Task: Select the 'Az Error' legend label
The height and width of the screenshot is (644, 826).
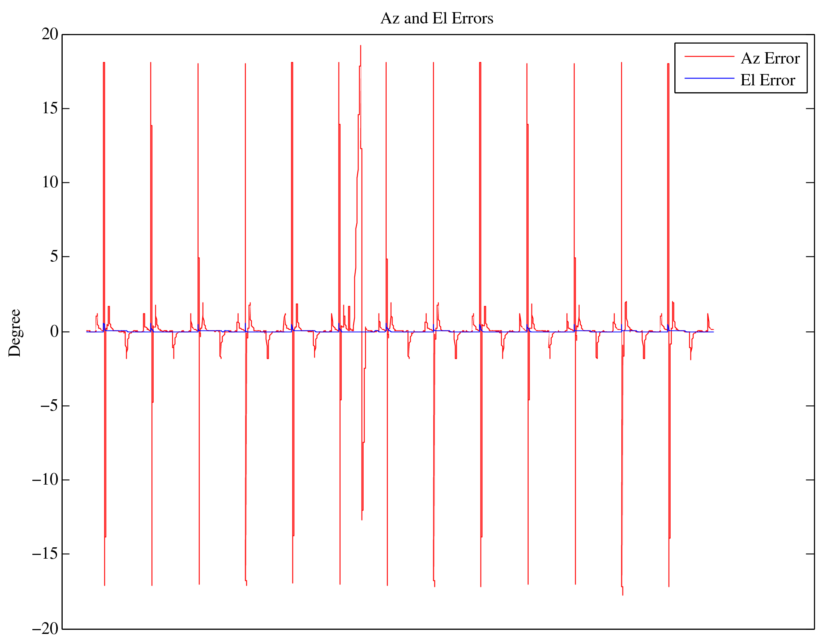Action: [770, 59]
